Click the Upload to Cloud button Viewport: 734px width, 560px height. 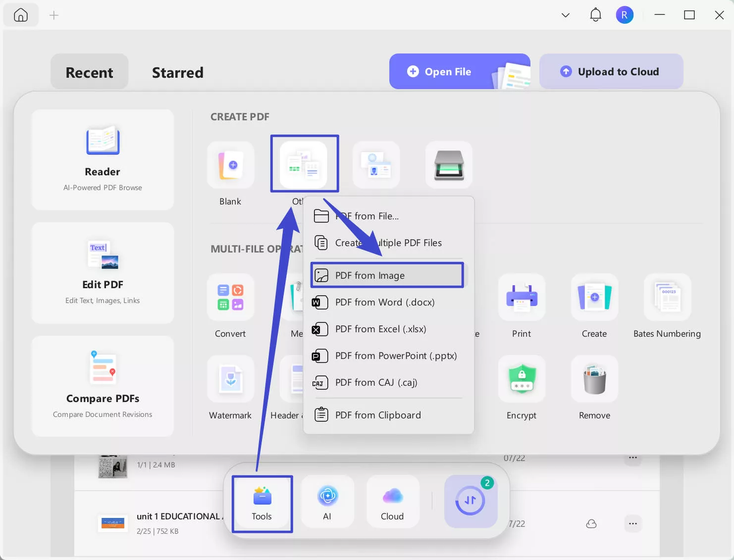(x=611, y=71)
